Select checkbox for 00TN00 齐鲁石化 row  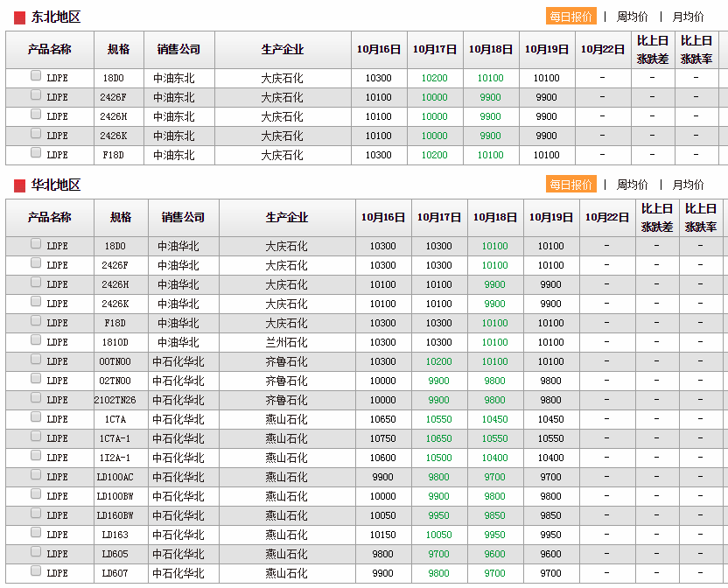36,359
